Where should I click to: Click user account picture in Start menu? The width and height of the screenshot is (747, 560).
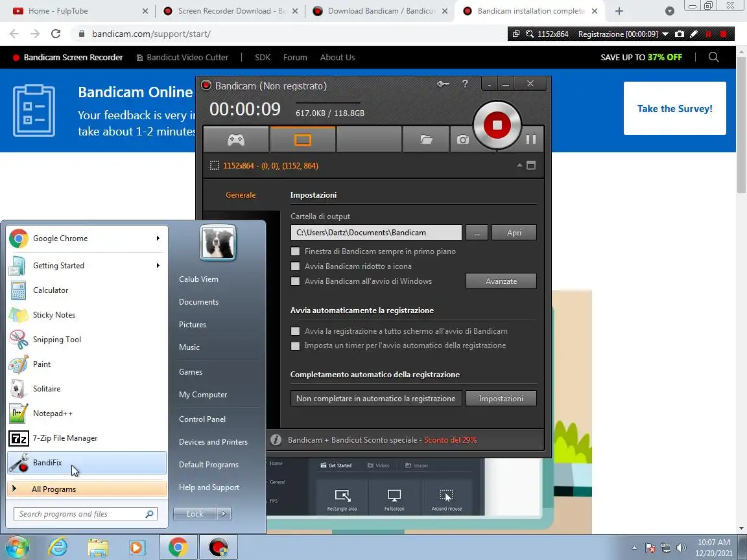click(x=218, y=242)
